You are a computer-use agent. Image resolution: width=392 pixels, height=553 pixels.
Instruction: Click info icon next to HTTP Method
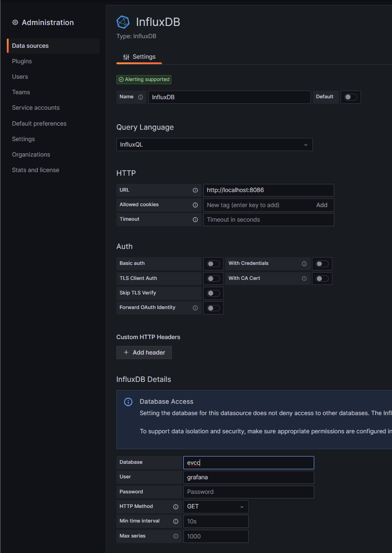(x=176, y=507)
